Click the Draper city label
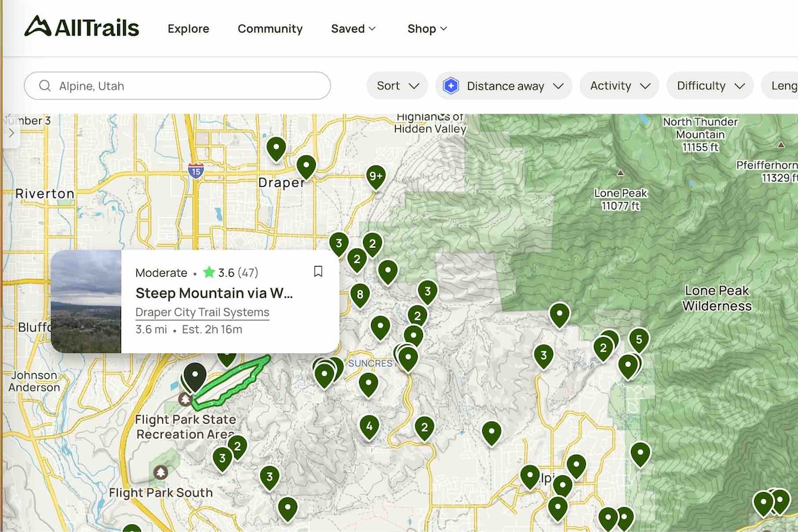The height and width of the screenshot is (532, 798). tap(281, 183)
